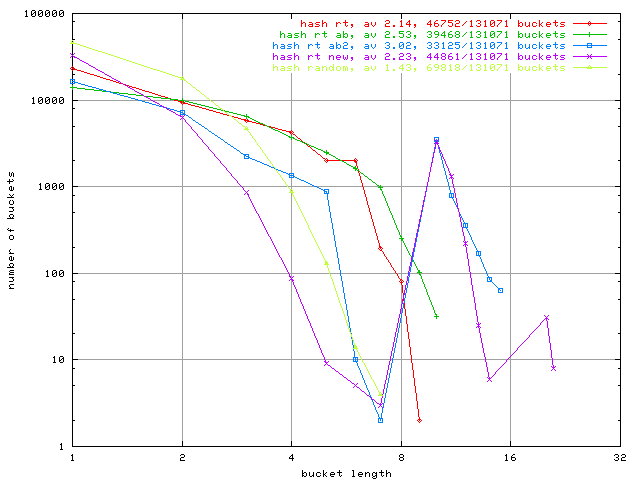Click y-axis tick label '100000'
This screenshot has height=480, width=640.
44,14
